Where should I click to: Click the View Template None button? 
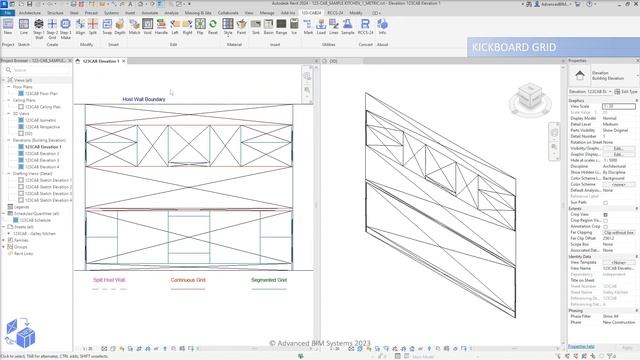(x=618, y=262)
